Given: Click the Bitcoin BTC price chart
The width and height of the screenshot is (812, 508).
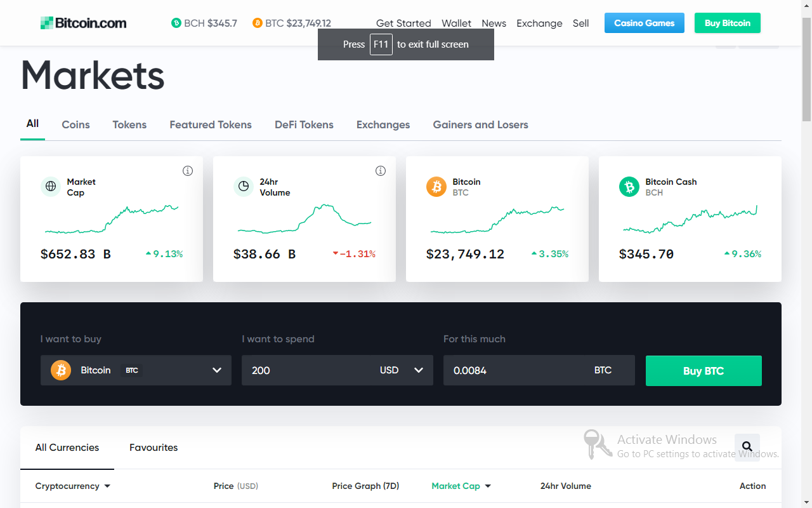Looking at the screenshot, I should [497, 220].
